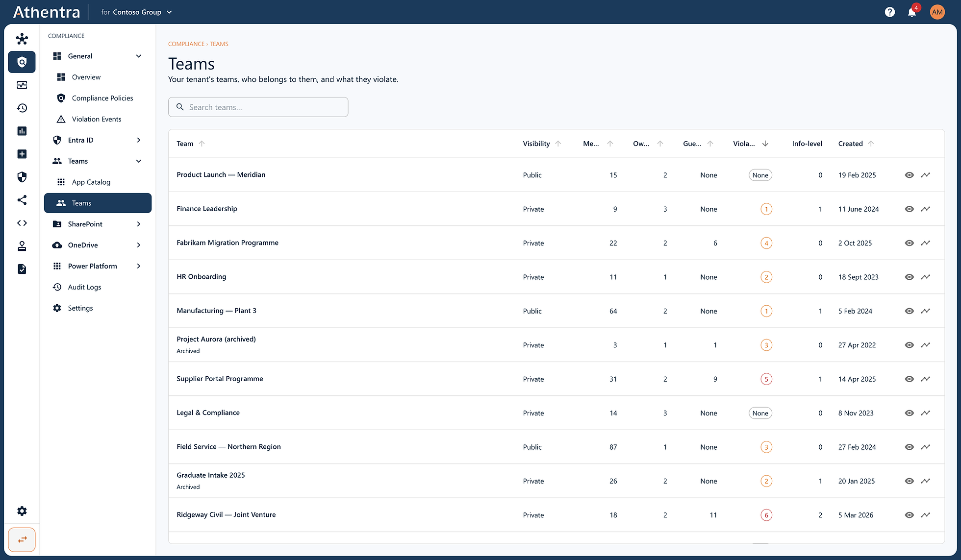
Task: Open trend chart for Finance Leadership
Action: 925,209
